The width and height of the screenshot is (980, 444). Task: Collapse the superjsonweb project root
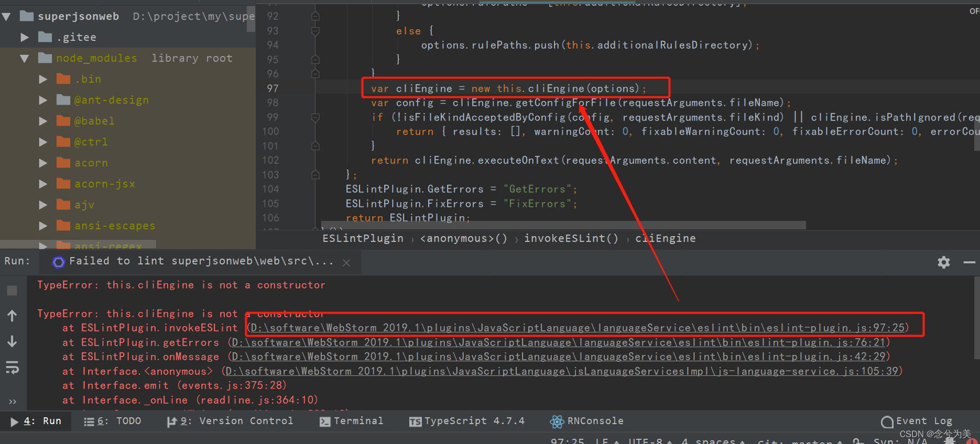click(x=7, y=16)
